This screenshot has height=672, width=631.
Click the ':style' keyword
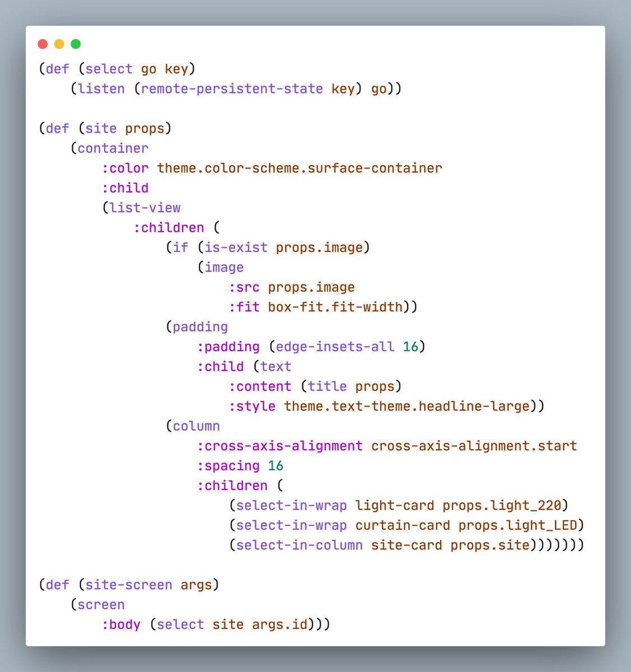click(x=252, y=406)
